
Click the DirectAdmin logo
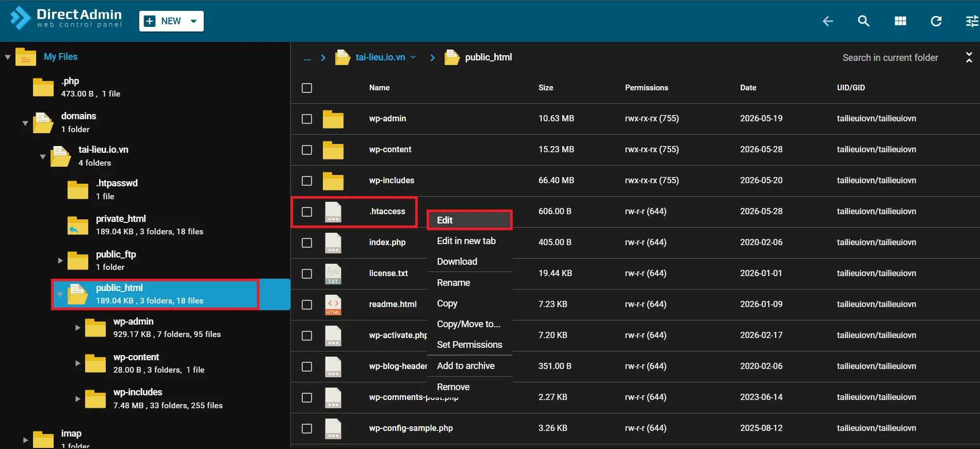(66, 18)
